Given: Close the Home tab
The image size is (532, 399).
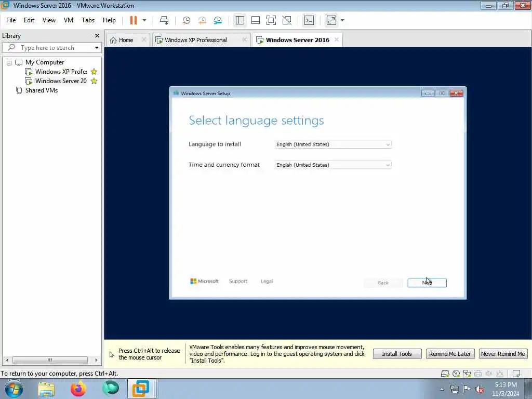Looking at the screenshot, I should tap(144, 39).
